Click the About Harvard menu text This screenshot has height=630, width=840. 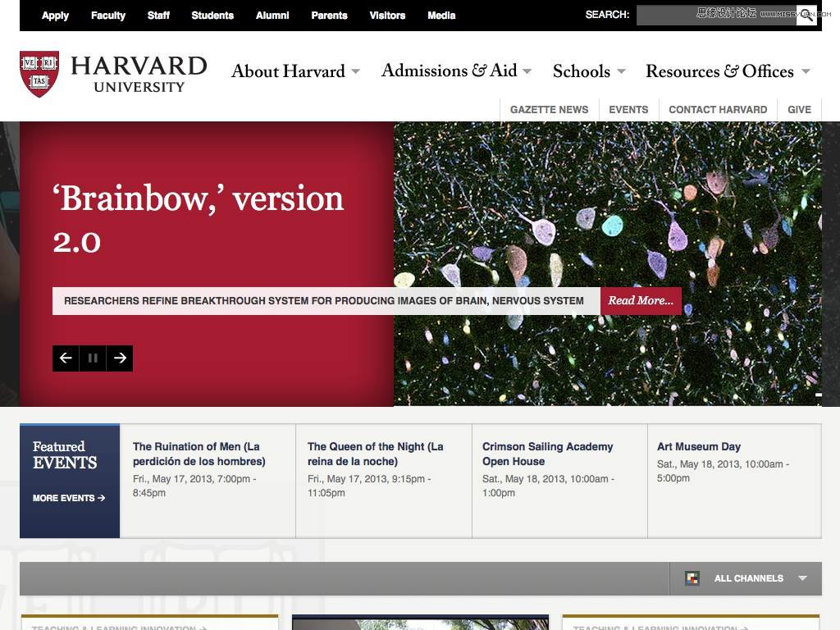[288, 71]
